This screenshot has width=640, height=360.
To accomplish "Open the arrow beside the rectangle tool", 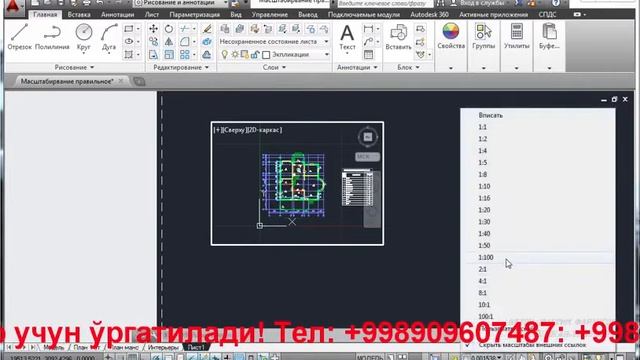I will coord(138,29).
